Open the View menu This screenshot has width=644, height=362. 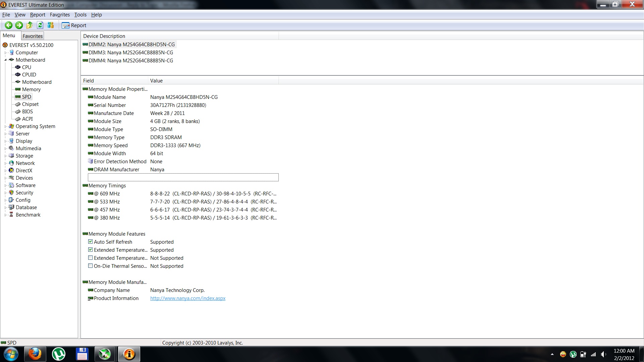pos(20,15)
